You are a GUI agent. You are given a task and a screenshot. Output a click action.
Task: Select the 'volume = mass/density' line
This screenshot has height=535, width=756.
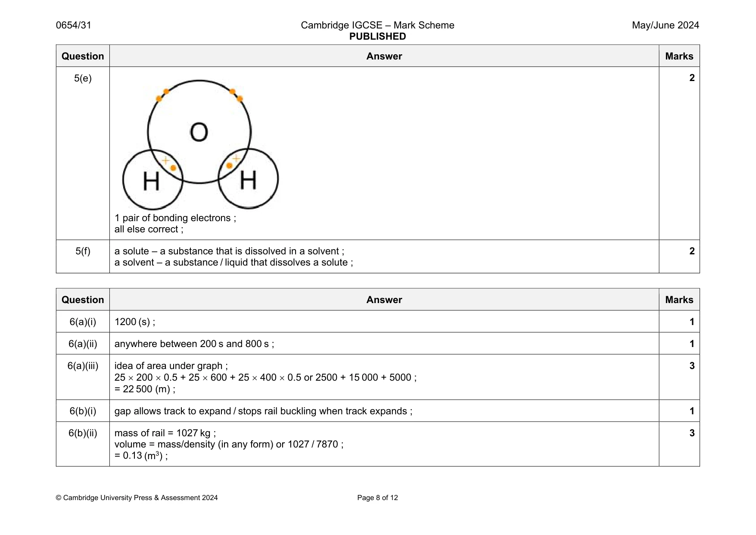click(229, 444)
